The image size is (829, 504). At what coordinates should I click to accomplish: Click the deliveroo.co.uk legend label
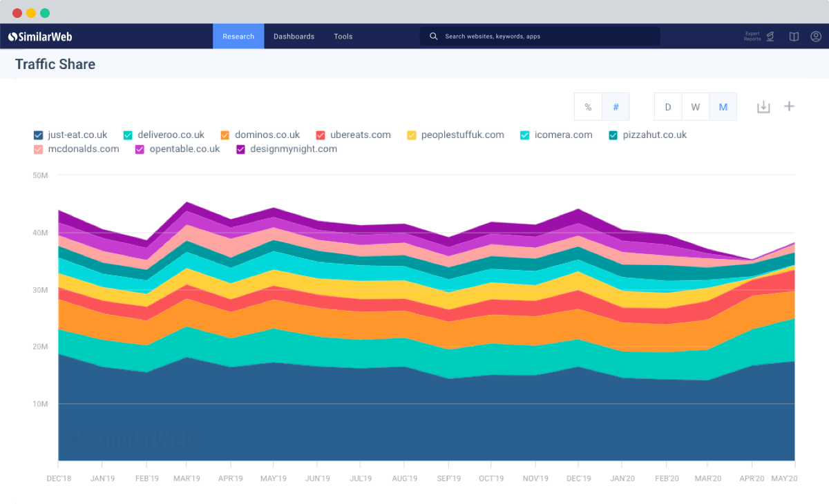171,135
